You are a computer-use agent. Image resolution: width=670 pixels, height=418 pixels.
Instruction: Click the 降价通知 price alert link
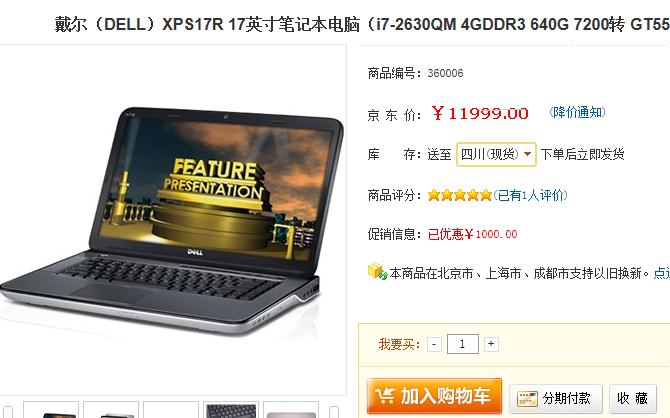point(577,112)
